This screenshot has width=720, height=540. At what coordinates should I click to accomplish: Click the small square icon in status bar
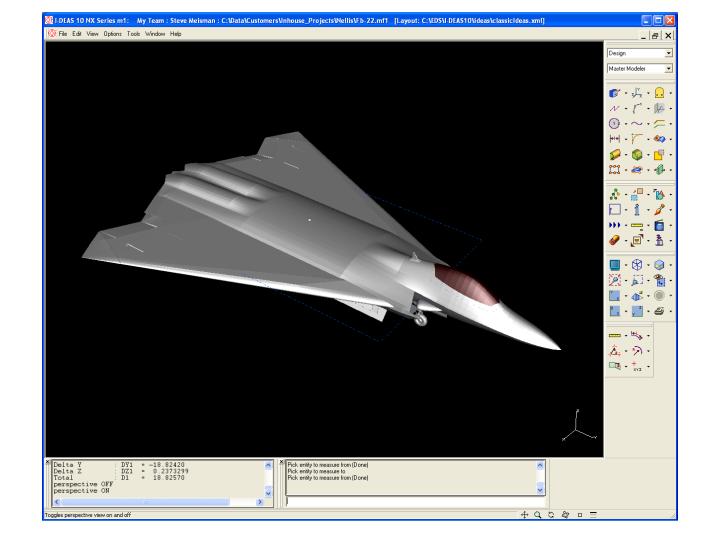579,515
